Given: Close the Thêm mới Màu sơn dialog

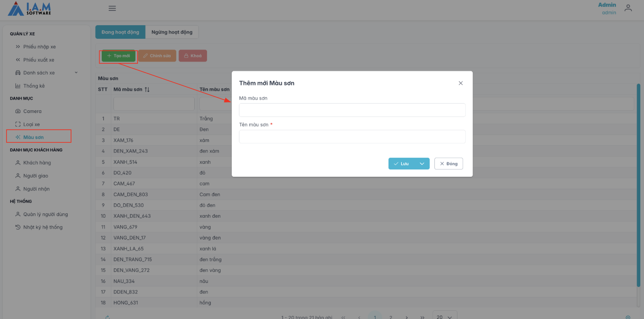Looking at the screenshot, I should click(460, 83).
